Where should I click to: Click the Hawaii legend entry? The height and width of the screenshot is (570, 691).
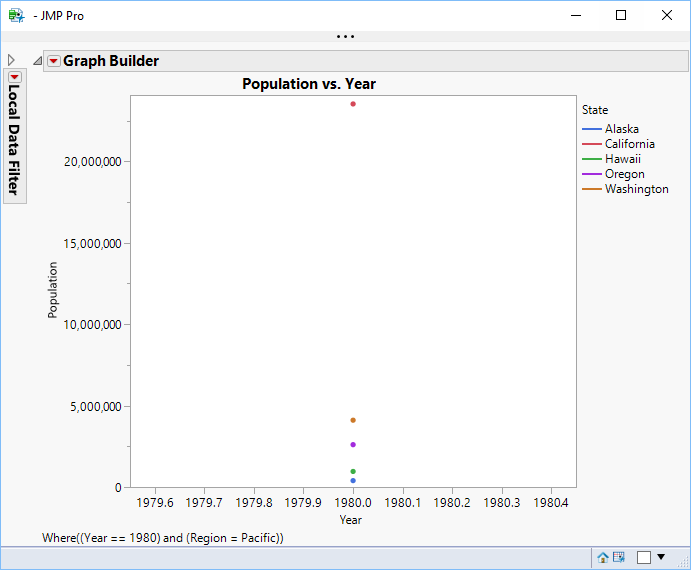pos(622,159)
